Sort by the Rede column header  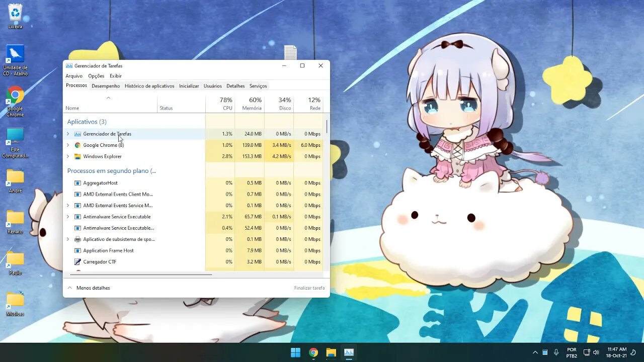[x=308, y=104]
